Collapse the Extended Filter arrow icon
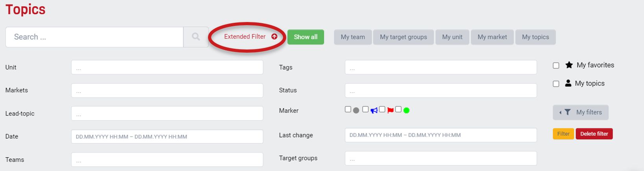The width and height of the screenshot is (644, 171). 274,37
